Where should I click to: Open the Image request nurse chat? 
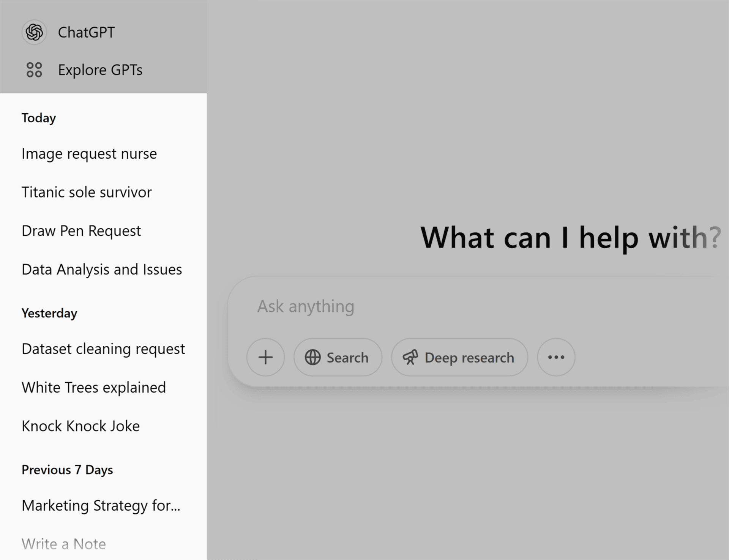pos(89,154)
